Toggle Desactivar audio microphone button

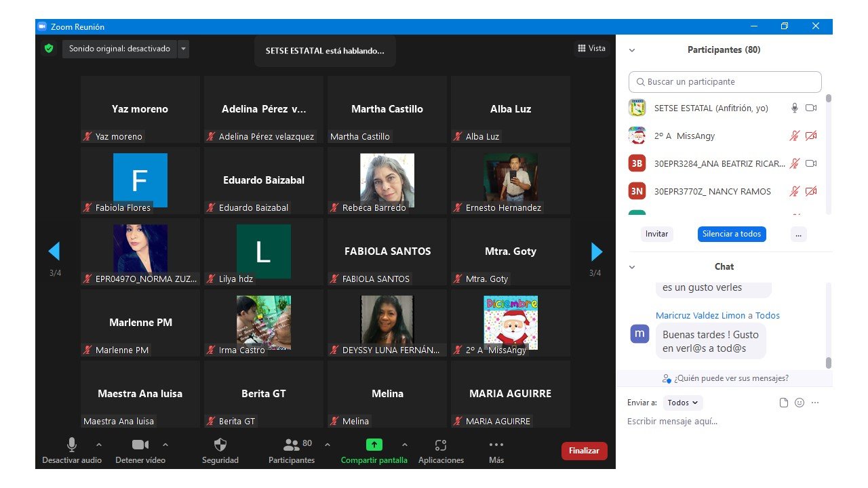point(71,445)
